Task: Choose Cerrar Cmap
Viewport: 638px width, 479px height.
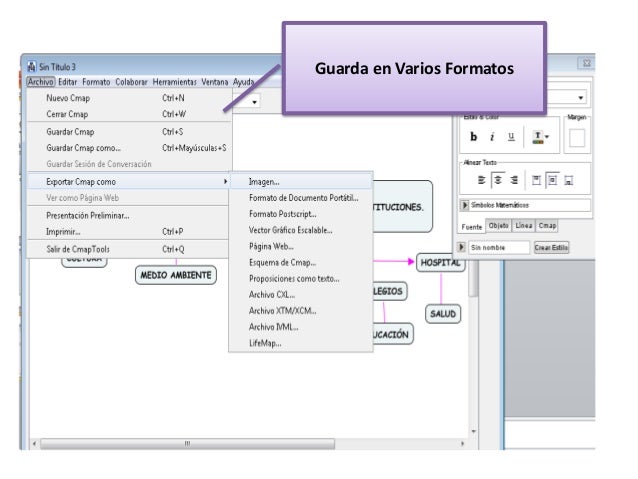Action: pos(129,114)
